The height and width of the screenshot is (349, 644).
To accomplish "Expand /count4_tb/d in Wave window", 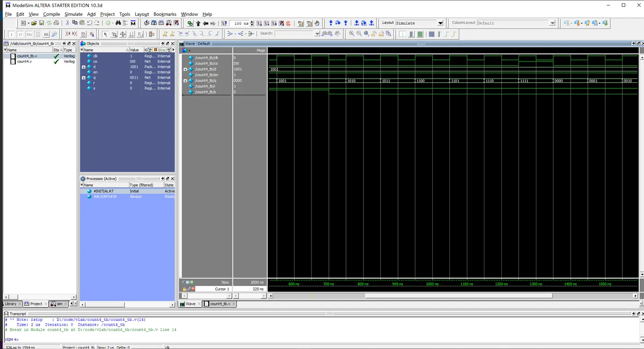I will coord(185,69).
